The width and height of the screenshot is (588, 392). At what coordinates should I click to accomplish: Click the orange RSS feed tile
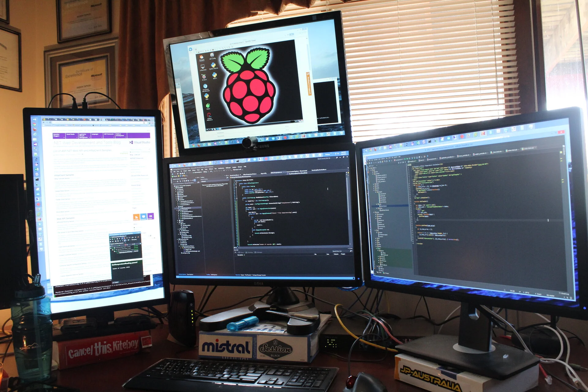[x=136, y=217]
